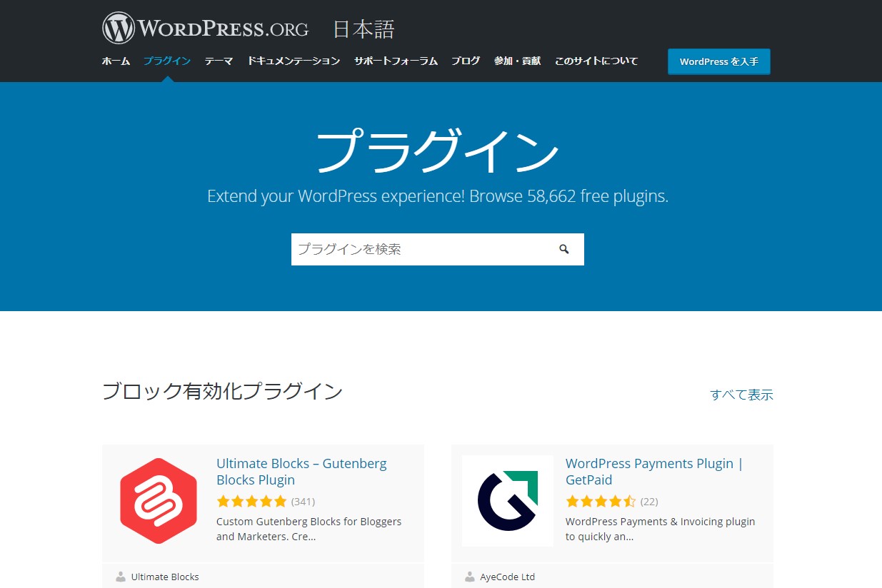The height and width of the screenshot is (588, 882).
Task: Click the (22) review count
Action: [649, 502]
